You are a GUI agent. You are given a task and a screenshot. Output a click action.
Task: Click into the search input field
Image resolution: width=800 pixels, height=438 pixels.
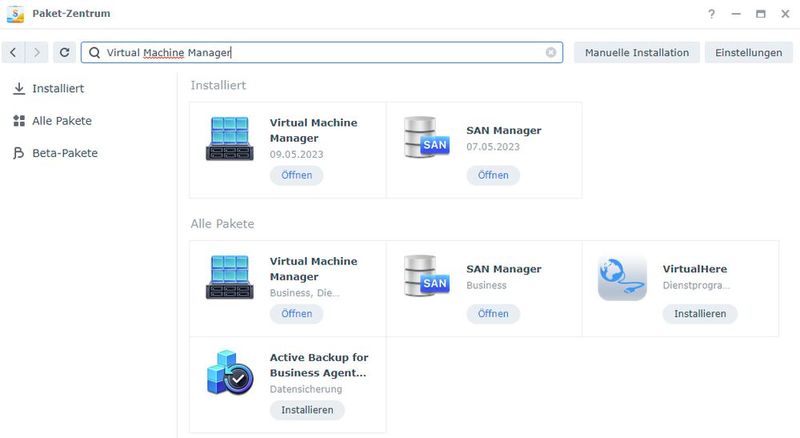pyautogui.click(x=321, y=53)
